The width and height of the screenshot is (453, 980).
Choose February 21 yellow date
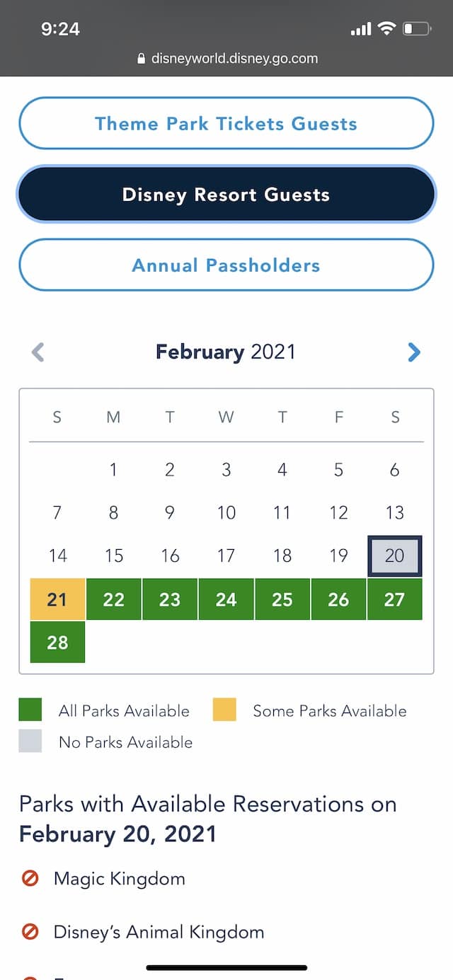point(57,599)
